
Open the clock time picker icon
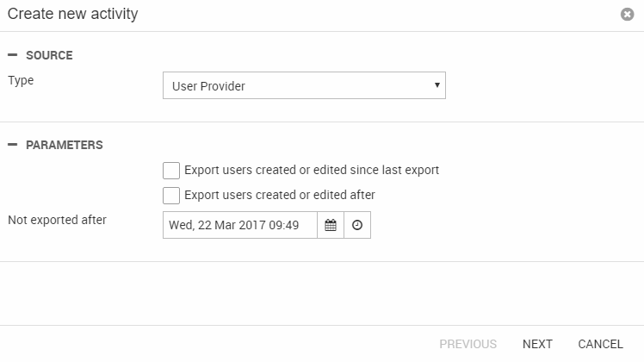357,225
